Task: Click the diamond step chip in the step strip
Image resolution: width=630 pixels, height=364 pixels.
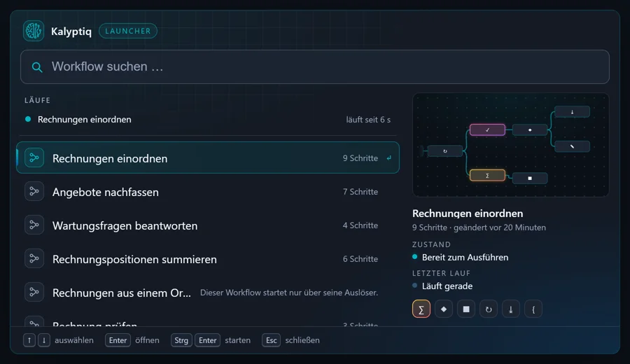Action: click(x=444, y=309)
